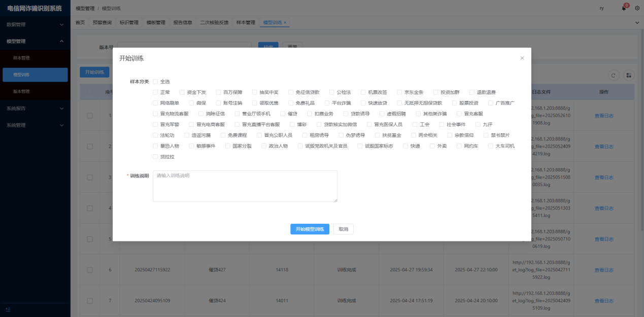Expand the 数据管理 sidebar menu
Viewport: 644px width, 317px height.
coord(35,24)
